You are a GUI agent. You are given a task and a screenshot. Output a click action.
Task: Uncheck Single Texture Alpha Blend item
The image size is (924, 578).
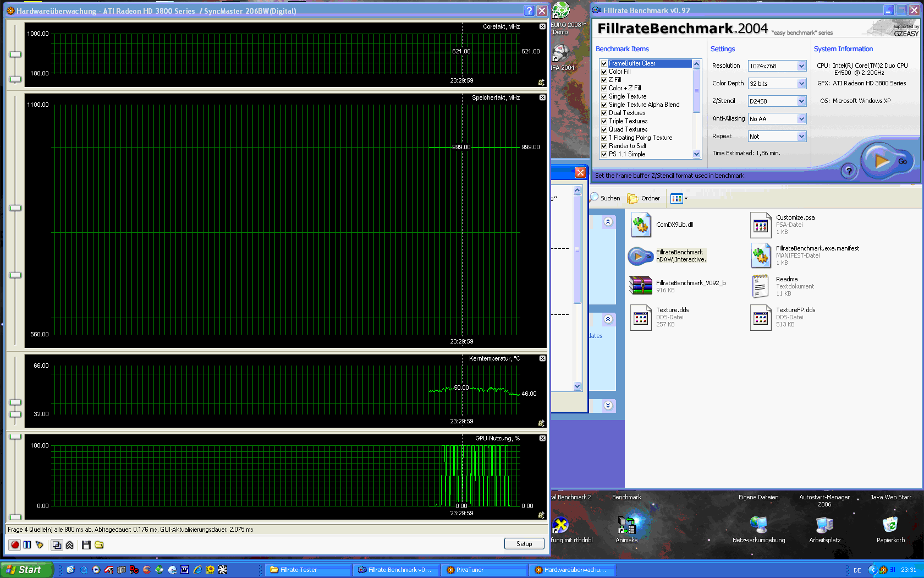tap(604, 105)
